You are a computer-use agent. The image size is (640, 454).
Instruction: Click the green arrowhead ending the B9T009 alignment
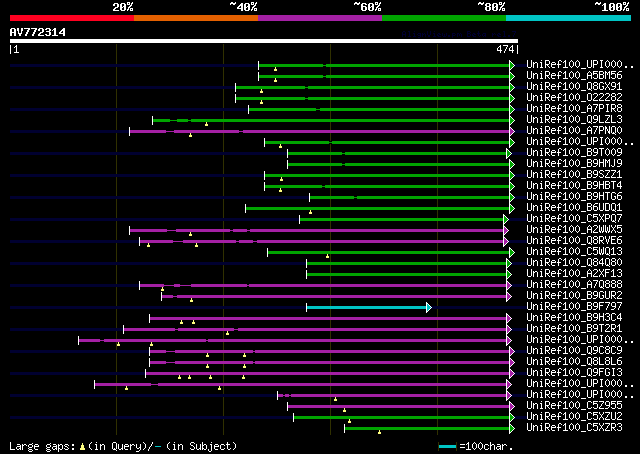509,153
